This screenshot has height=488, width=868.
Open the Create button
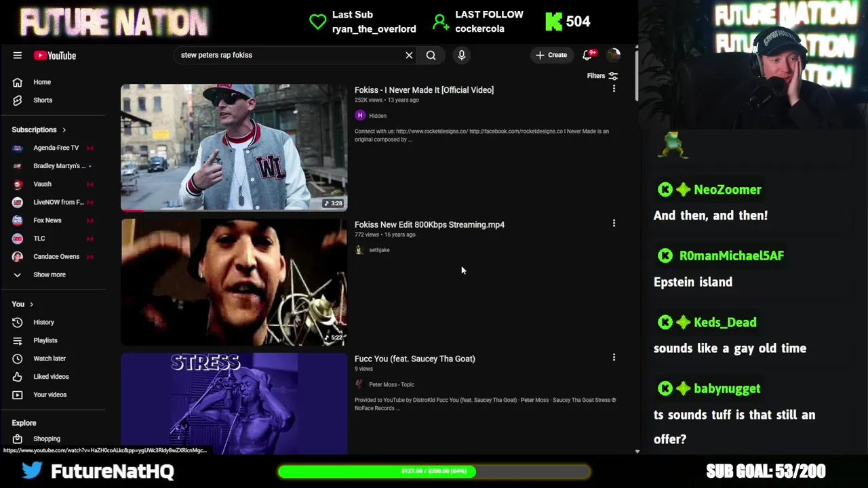[x=551, y=55]
